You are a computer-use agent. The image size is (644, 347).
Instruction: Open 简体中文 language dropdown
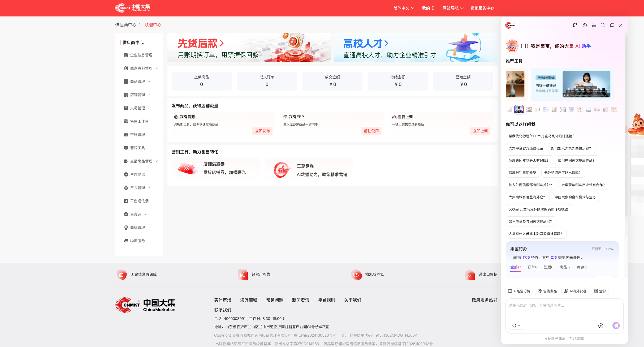click(404, 8)
